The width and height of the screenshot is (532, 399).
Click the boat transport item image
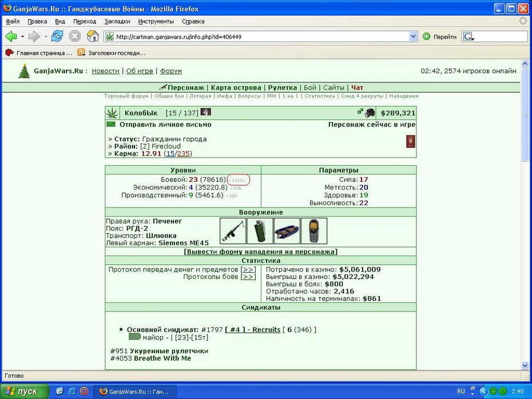(x=287, y=231)
